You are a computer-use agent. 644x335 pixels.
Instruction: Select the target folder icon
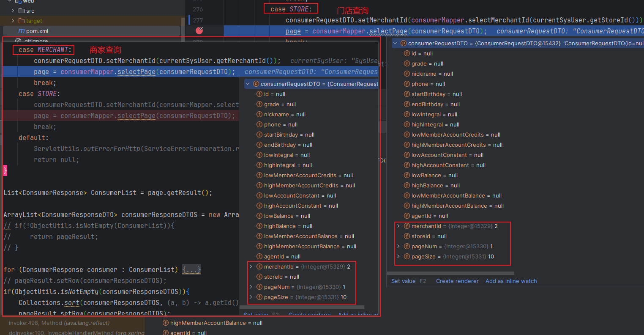[x=22, y=21]
